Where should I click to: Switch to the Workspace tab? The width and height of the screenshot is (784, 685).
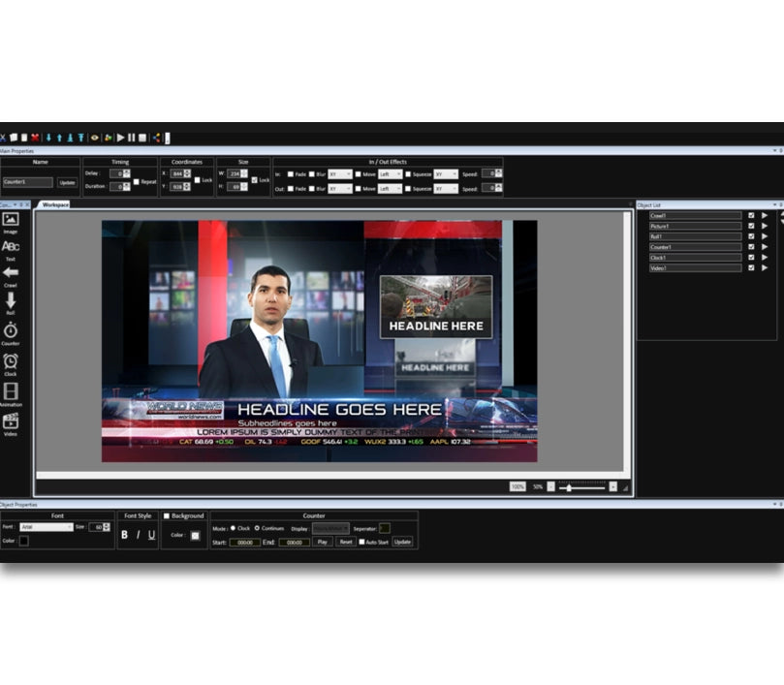[55, 204]
